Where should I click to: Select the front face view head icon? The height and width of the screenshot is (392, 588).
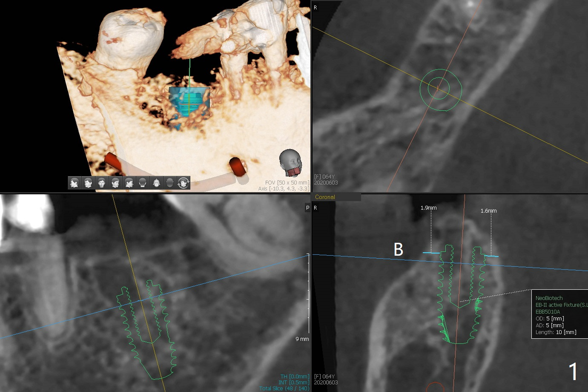pos(102,183)
